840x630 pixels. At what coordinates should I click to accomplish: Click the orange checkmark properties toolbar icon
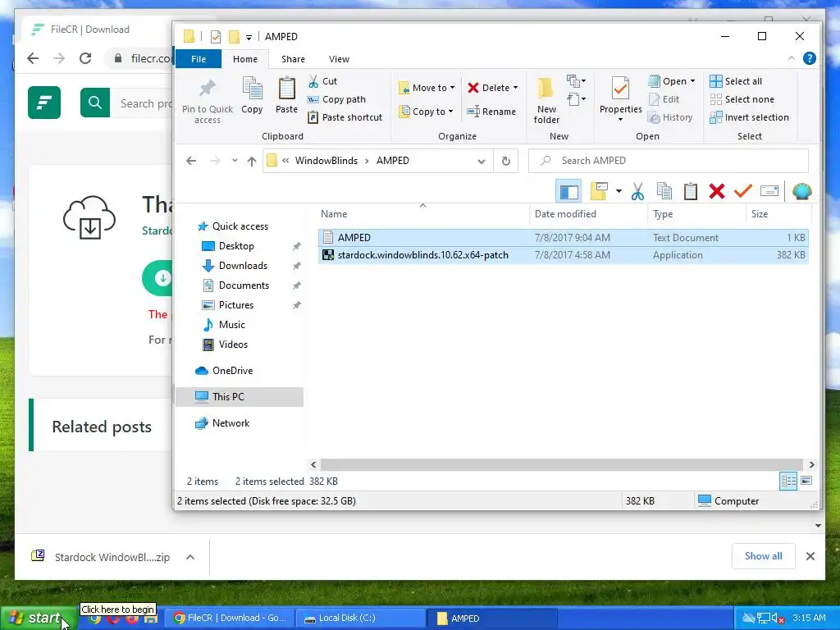point(743,190)
